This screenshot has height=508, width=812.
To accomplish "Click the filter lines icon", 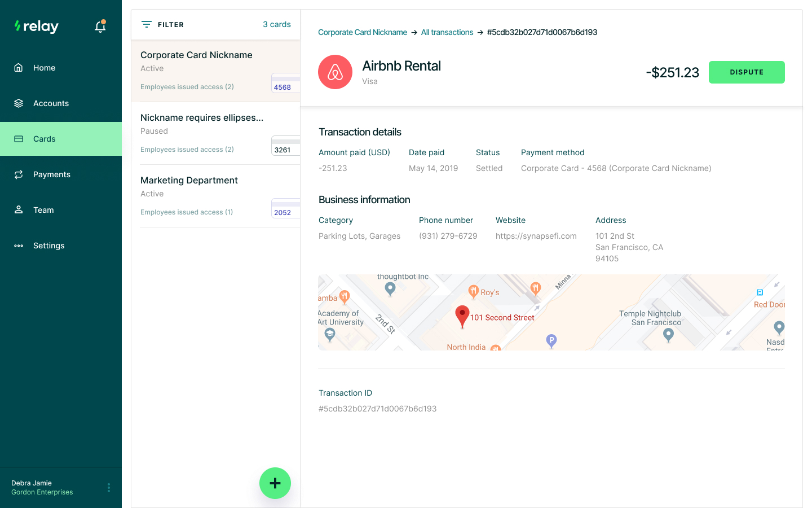I will (x=147, y=24).
